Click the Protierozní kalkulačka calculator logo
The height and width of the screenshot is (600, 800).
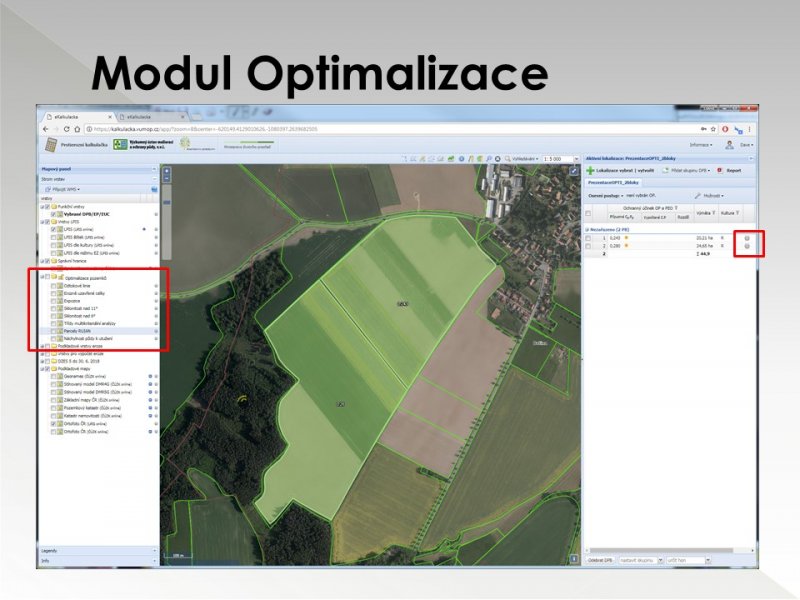(x=52, y=146)
